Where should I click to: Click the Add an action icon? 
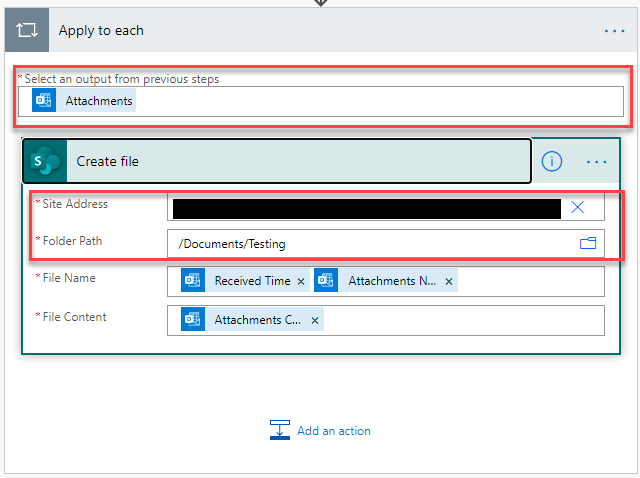point(280,430)
